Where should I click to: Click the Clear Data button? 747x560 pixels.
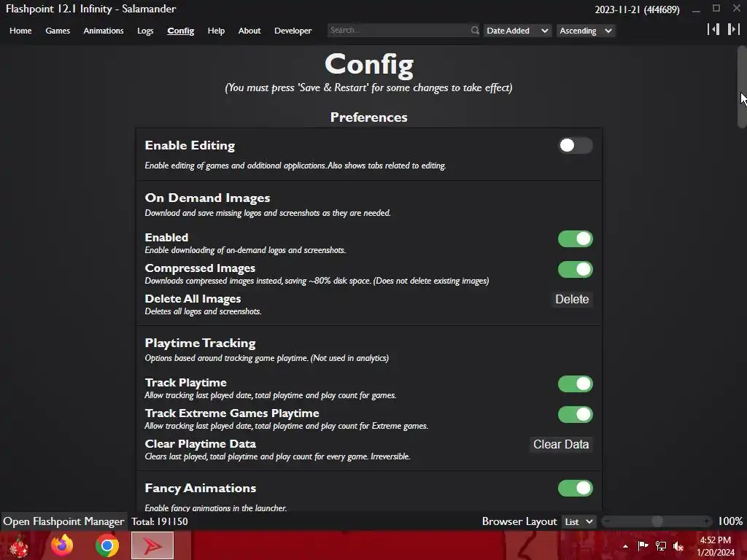point(561,444)
